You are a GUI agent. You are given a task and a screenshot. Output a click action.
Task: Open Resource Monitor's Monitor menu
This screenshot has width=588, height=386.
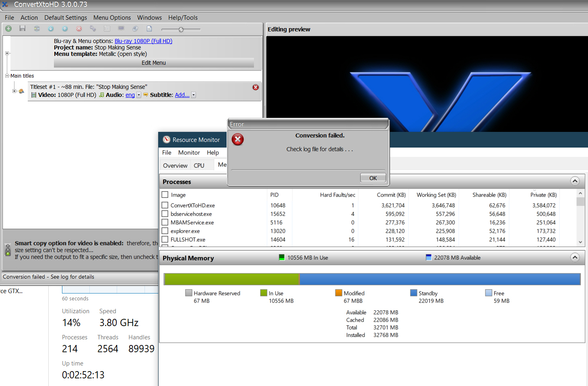click(x=189, y=153)
